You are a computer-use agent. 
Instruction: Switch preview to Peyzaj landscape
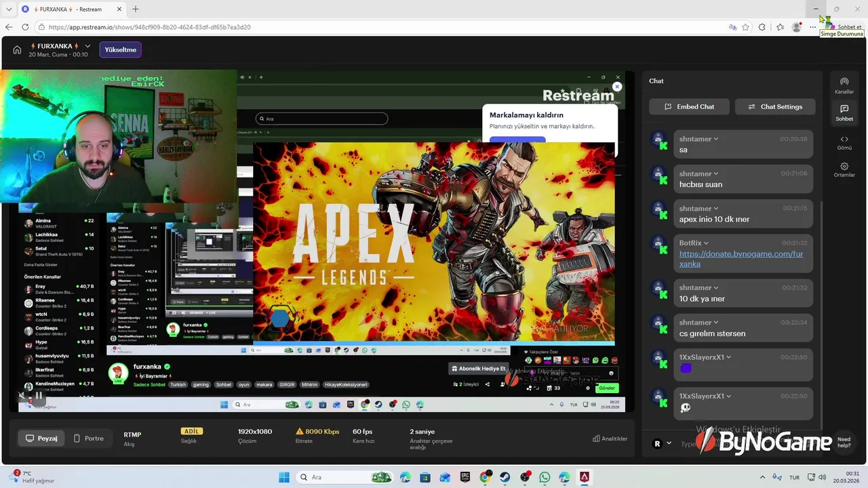(x=41, y=439)
